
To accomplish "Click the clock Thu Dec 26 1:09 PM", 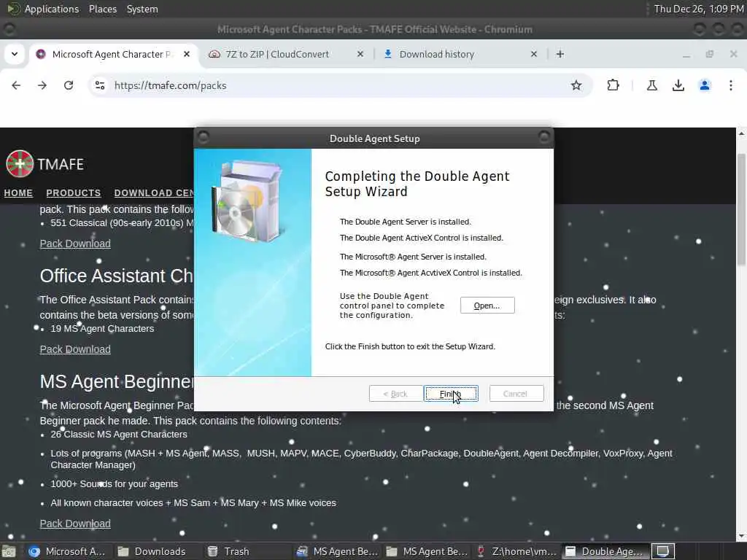I will (x=698, y=9).
